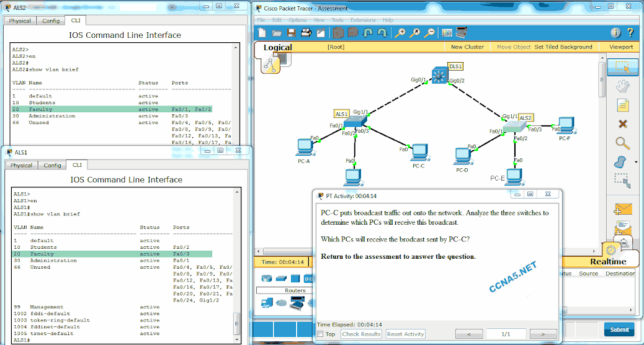Go to the previous activity page

point(469,334)
